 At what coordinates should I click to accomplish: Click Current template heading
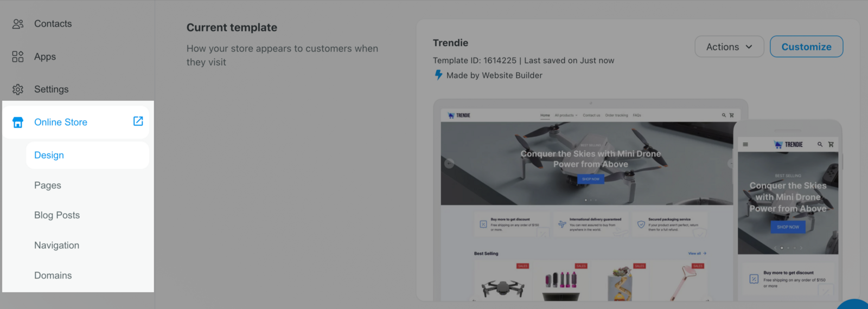[232, 28]
